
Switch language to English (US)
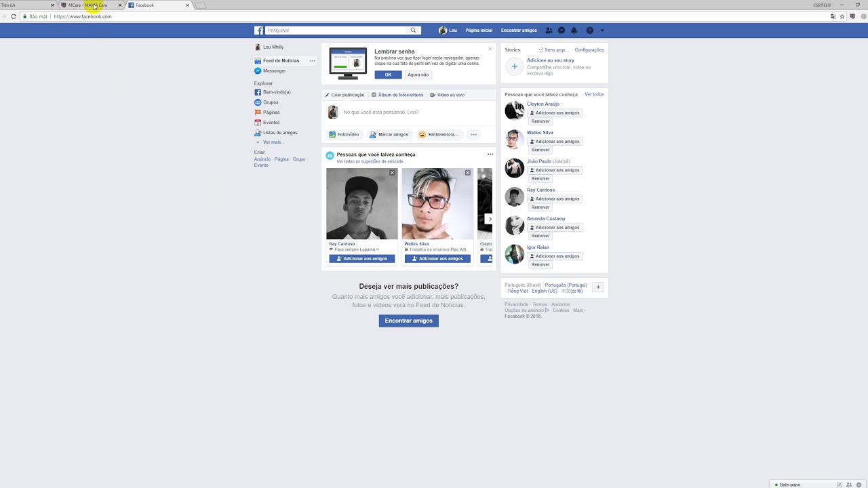[x=545, y=291]
